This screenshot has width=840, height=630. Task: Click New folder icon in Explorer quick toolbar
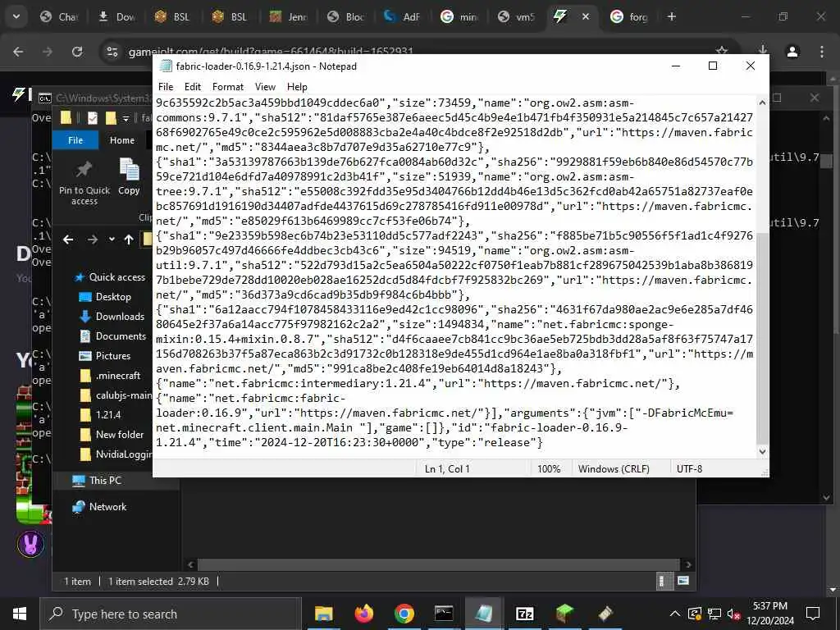tap(111, 117)
